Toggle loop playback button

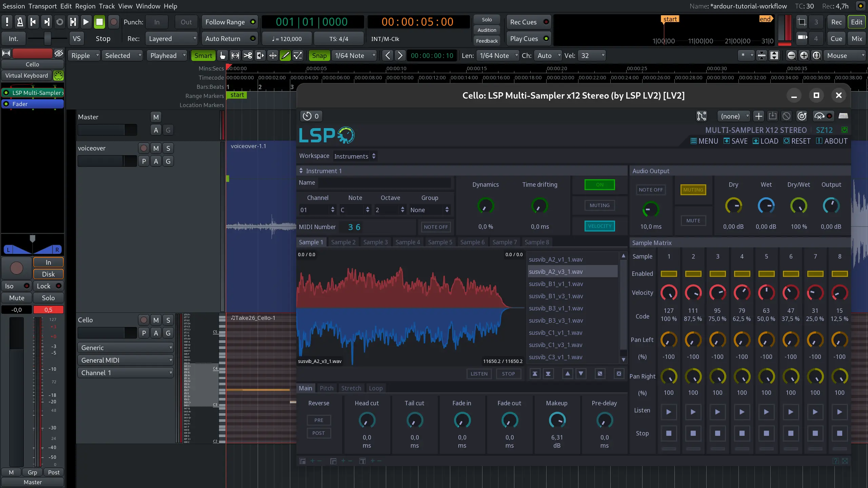click(60, 22)
